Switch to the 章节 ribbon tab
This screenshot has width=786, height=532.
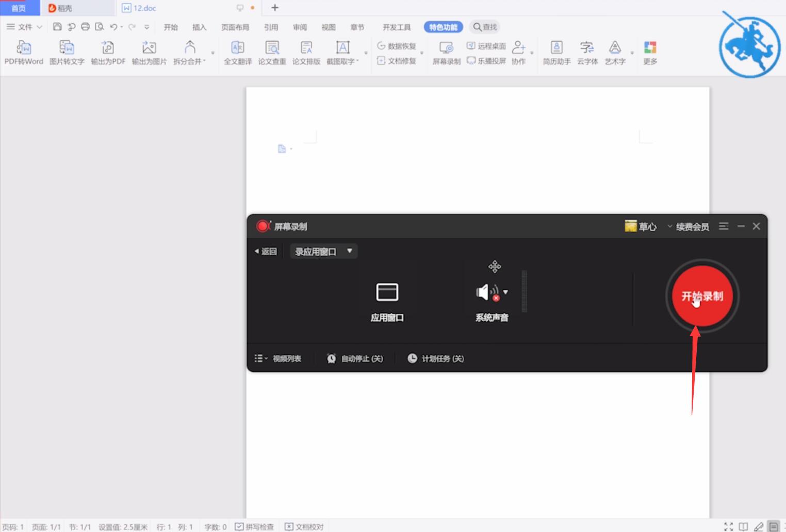click(x=357, y=27)
